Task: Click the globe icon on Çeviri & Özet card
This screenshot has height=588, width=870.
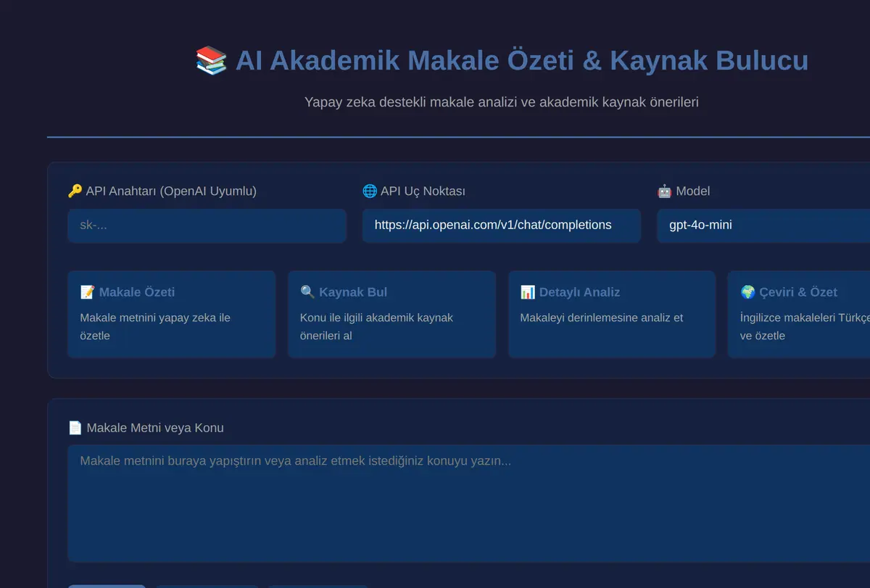Action: (748, 292)
